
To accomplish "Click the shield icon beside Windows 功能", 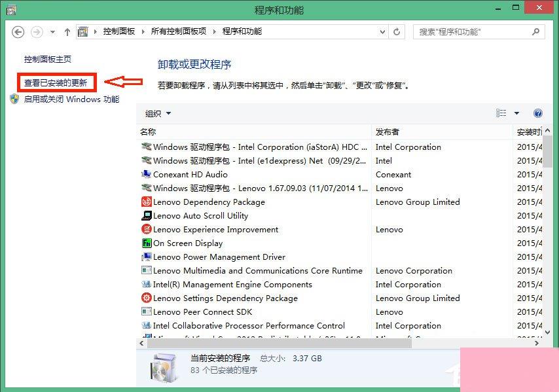I will tap(14, 99).
